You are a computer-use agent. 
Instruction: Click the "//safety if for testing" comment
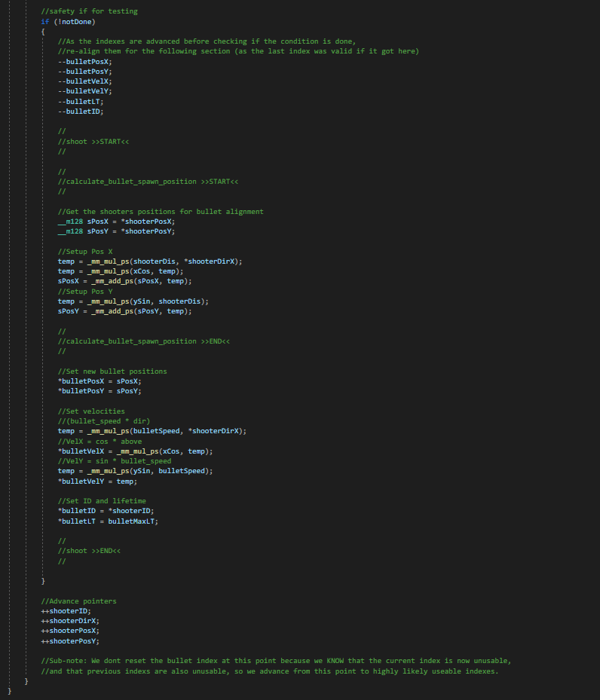point(89,11)
